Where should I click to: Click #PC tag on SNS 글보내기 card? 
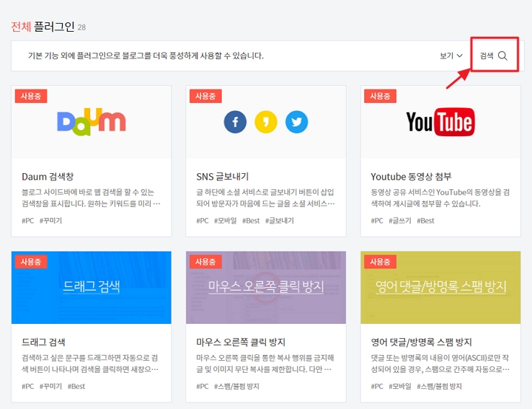click(x=202, y=221)
